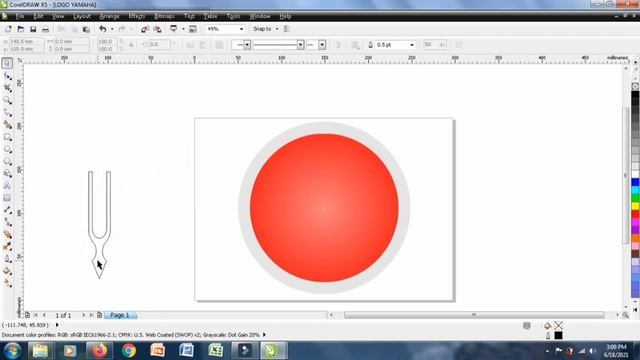The width and height of the screenshot is (640, 360).
Task: Select the Table tool
Action: tap(7, 198)
